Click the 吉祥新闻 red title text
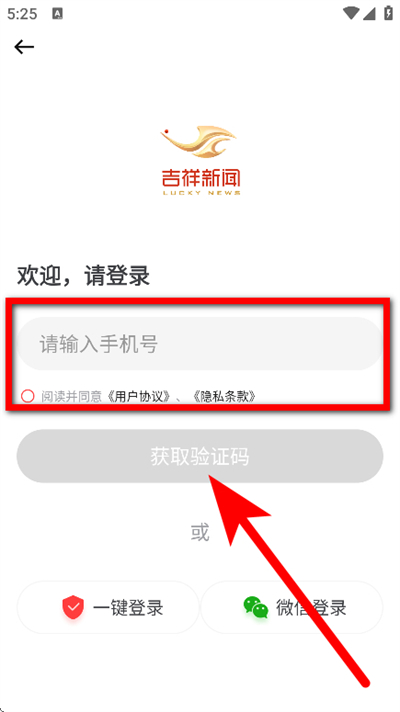Image resolution: width=400 pixels, height=712 pixels. click(x=201, y=178)
